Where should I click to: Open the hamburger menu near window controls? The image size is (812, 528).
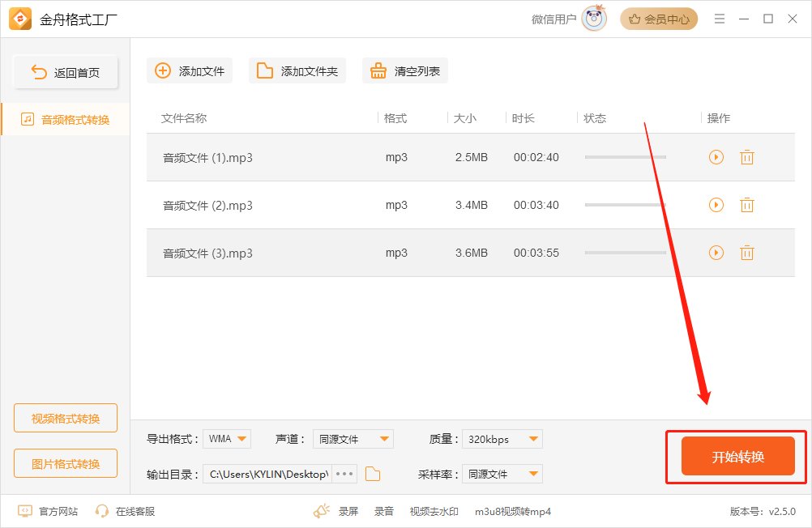[719, 19]
